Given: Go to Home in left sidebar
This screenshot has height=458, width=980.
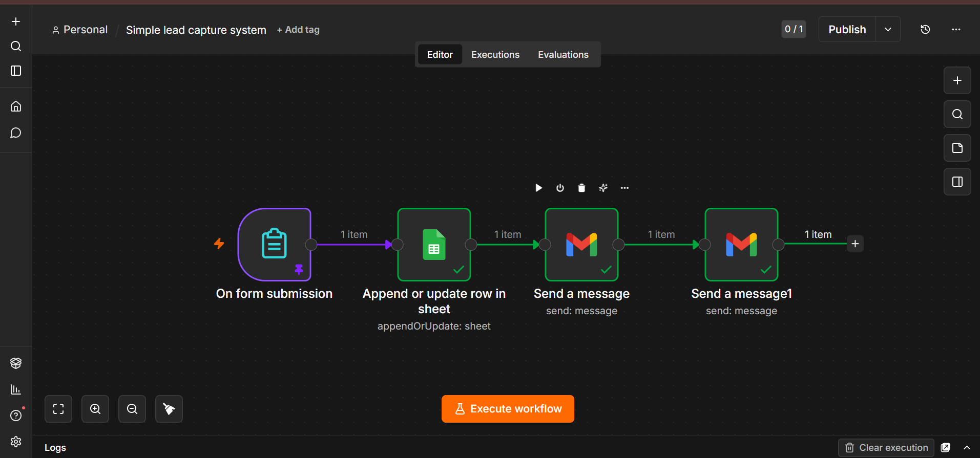Looking at the screenshot, I should [16, 106].
